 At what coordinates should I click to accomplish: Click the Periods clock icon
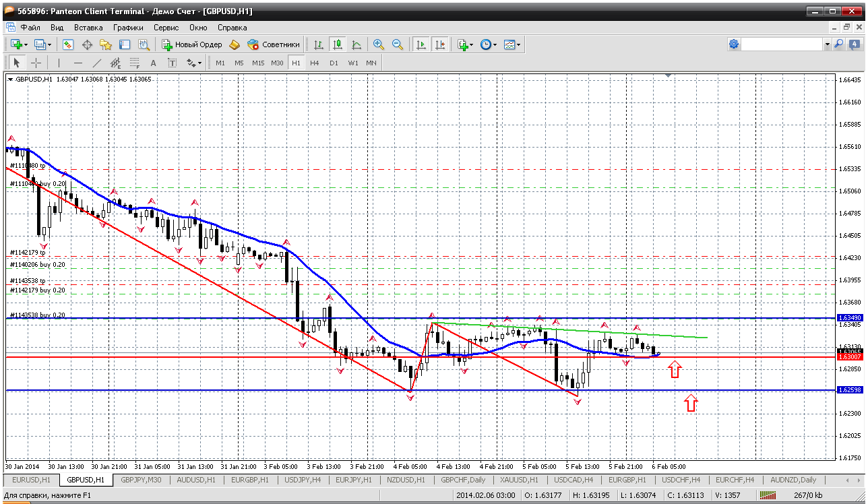click(486, 44)
